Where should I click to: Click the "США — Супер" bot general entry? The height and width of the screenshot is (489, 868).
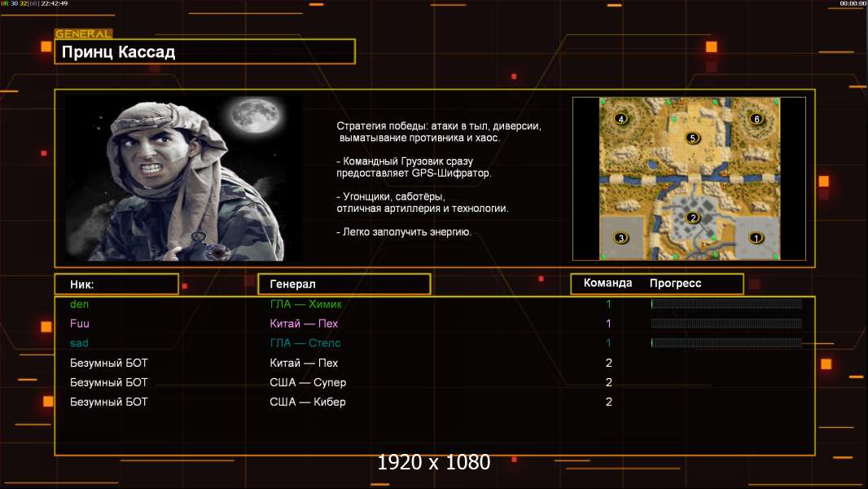(307, 382)
